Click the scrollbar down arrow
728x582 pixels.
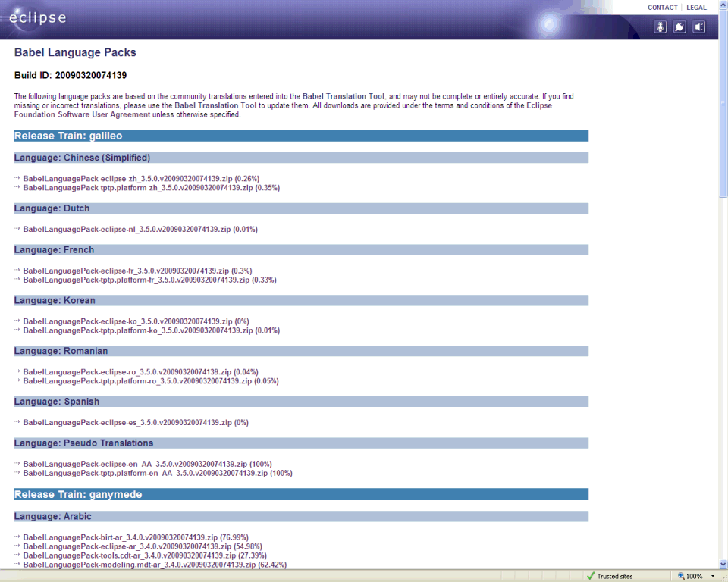click(x=723, y=565)
